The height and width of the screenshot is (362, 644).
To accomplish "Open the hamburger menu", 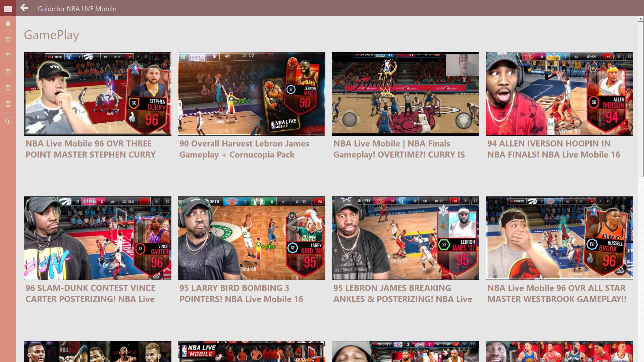I will 8,9.
